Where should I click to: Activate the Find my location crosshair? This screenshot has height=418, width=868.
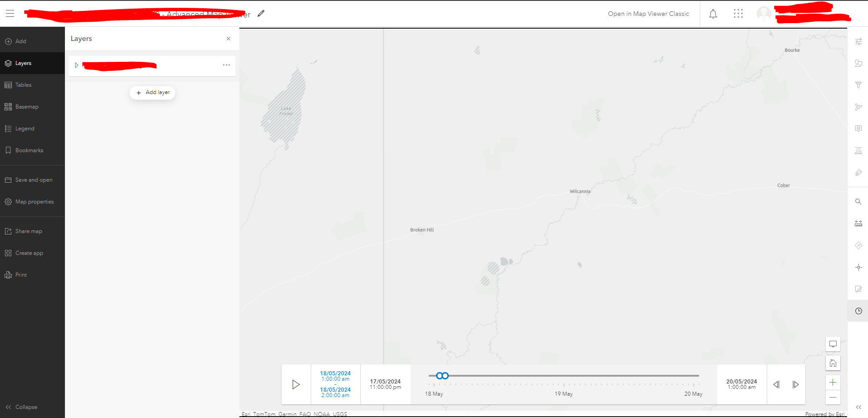[x=858, y=267]
